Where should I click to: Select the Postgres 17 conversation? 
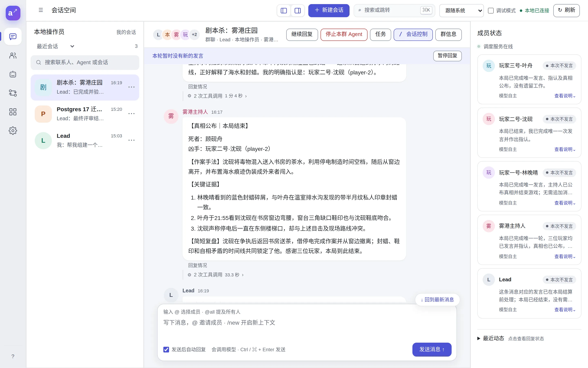[85, 114]
